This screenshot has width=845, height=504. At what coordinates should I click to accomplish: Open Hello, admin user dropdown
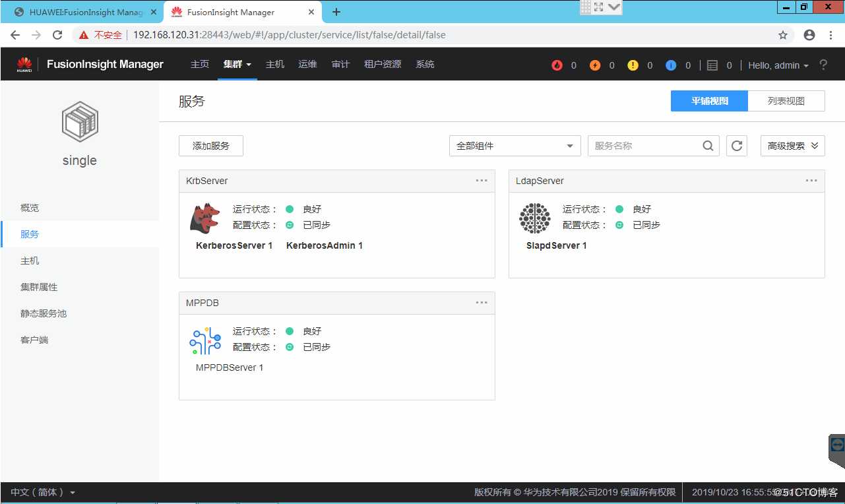click(778, 65)
